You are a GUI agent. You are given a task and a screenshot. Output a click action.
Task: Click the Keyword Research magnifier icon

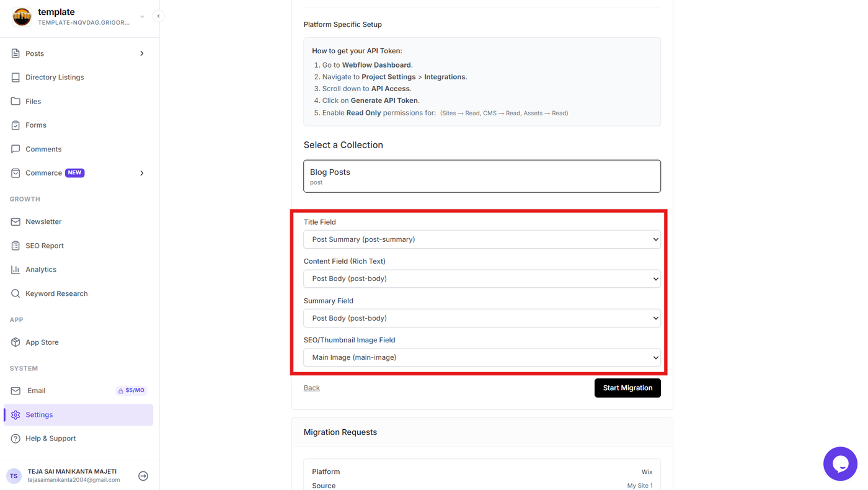pyautogui.click(x=15, y=293)
